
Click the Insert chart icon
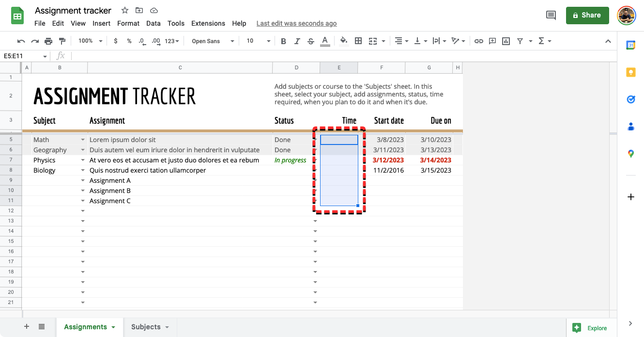[x=506, y=41]
